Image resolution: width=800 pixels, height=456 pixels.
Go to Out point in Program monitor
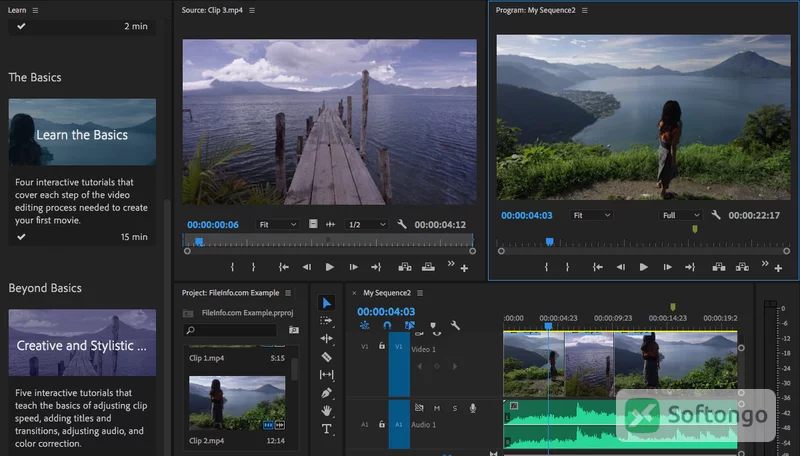(x=690, y=267)
